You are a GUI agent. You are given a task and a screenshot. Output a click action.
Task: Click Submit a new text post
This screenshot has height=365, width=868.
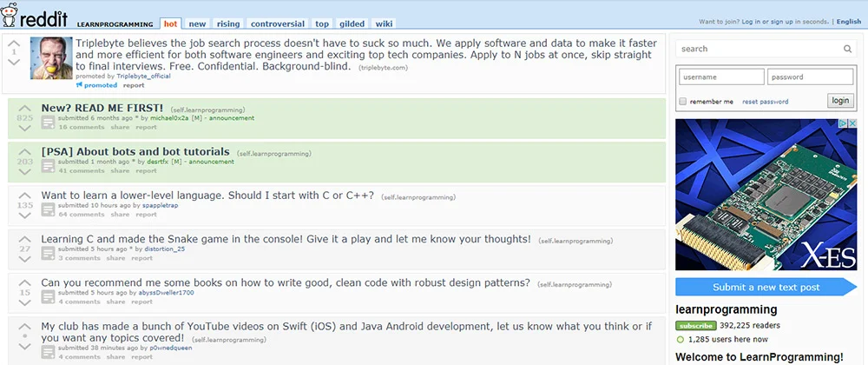coord(766,287)
